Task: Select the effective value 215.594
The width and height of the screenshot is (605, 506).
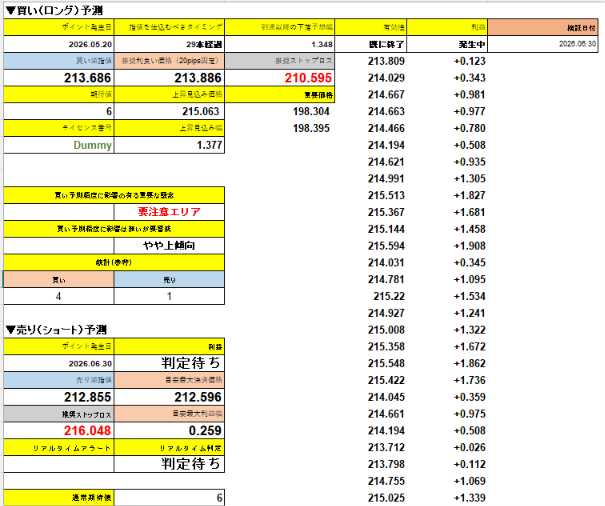Action: coord(386,246)
